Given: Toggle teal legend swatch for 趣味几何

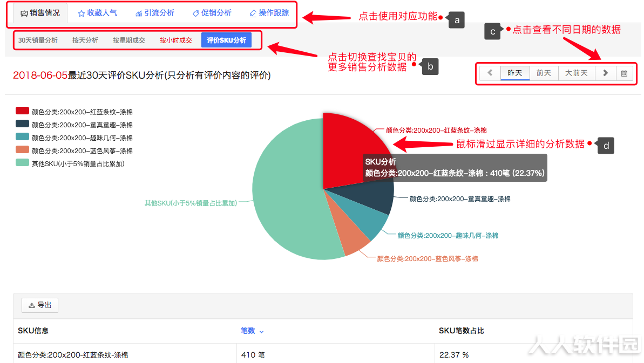Looking at the screenshot, I should pos(22,136).
